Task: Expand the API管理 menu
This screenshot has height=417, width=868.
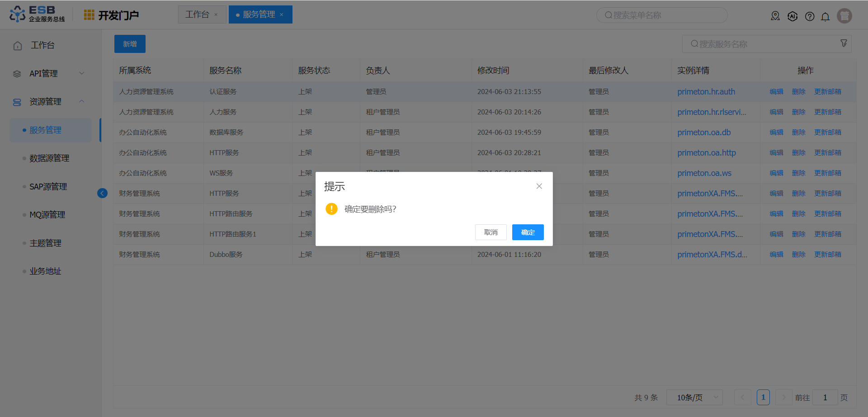Action: coord(50,73)
